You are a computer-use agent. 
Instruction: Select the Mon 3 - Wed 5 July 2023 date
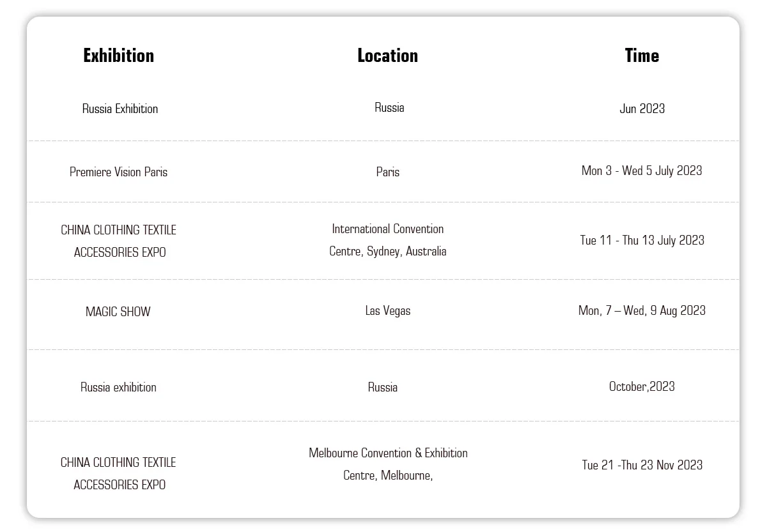642,171
